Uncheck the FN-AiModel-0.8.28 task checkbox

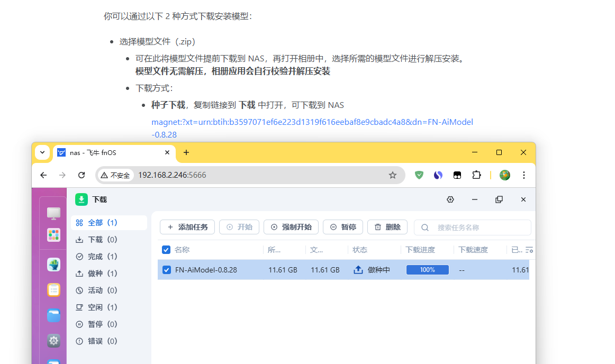pos(166,270)
